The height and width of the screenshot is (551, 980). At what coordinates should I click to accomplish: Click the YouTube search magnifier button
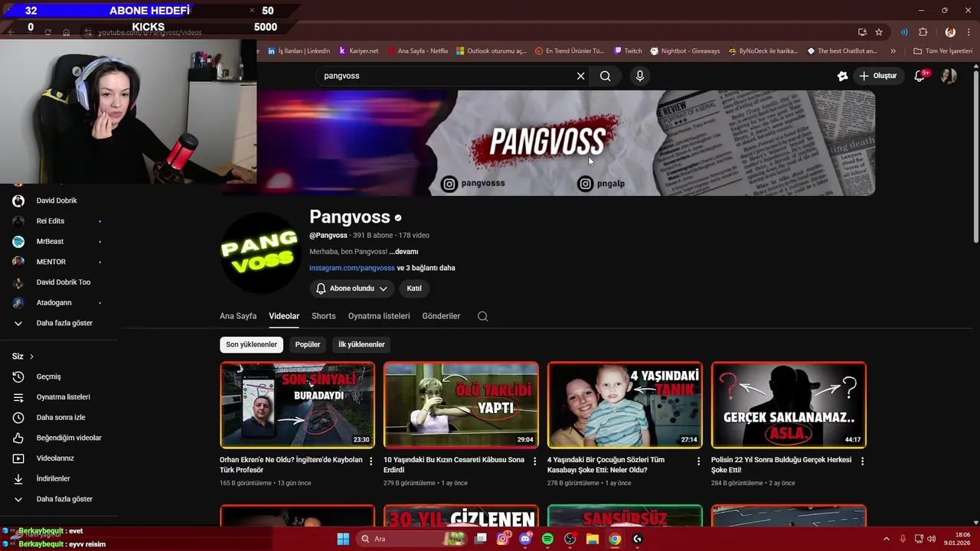pyautogui.click(x=605, y=76)
